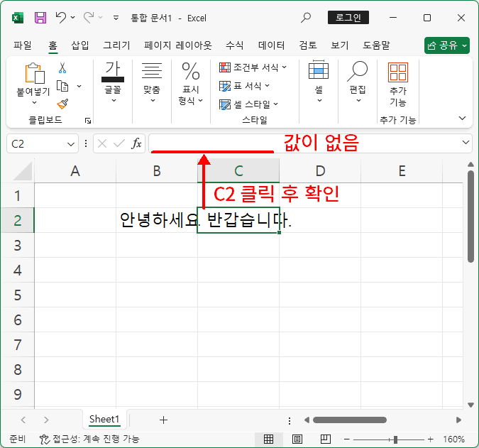The height and width of the screenshot is (448, 479).
Task: Expand the formula bar with chevron
Action: click(466, 143)
